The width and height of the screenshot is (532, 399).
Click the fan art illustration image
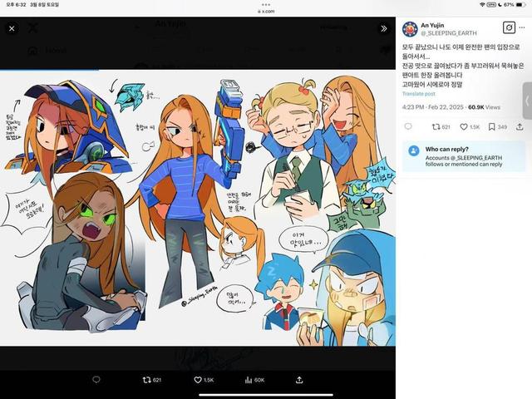(198, 208)
